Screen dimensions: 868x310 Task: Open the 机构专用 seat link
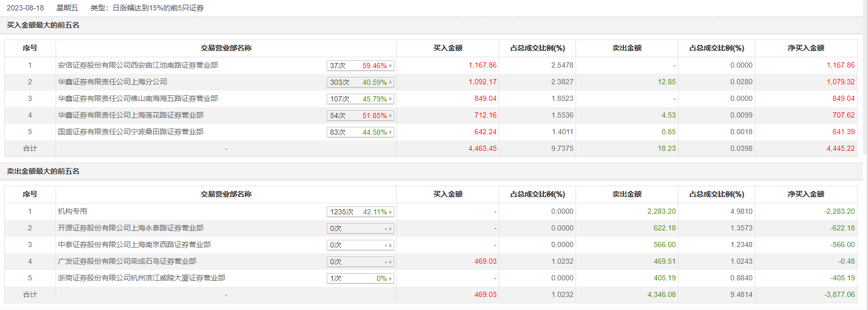point(72,211)
